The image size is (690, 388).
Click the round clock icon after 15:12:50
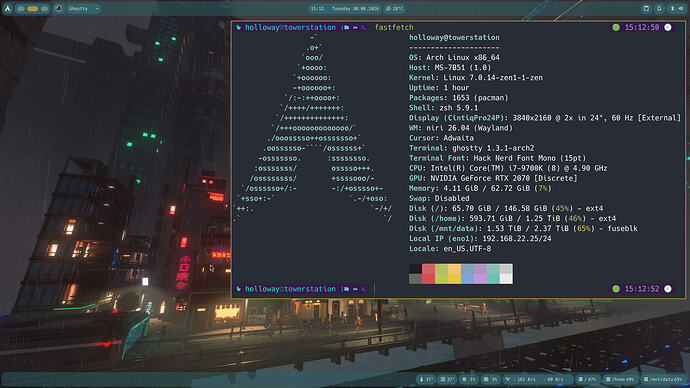[x=668, y=27]
